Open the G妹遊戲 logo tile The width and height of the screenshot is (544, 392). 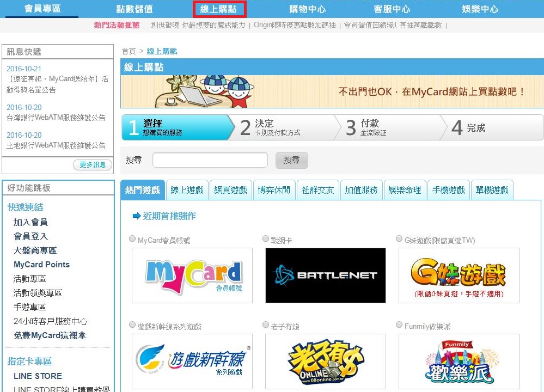pyautogui.click(x=459, y=275)
